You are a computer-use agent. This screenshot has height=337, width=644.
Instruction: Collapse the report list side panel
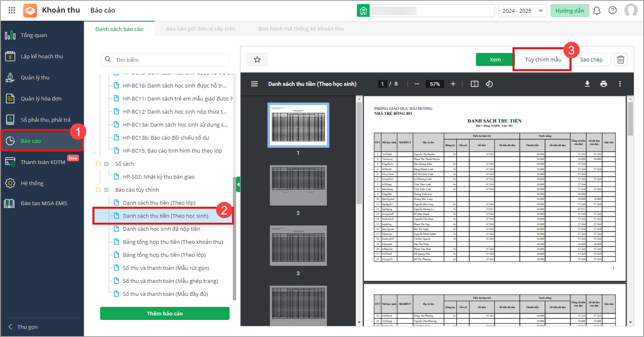[238, 184]
